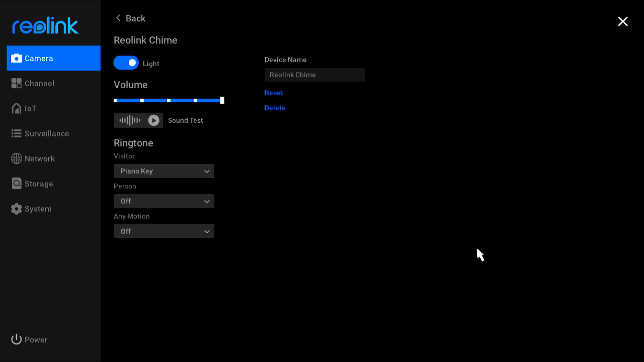644x362 pixels.
Task: Click the Reolink logo
Action: [45, 25]
